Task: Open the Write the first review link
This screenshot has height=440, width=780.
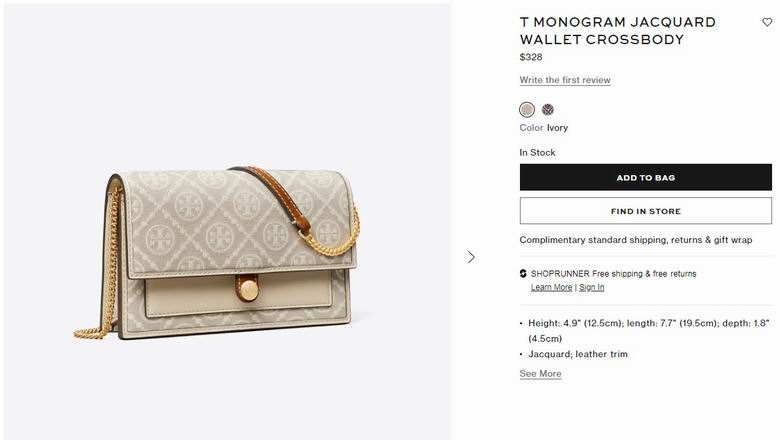Action: (x=565, y=80)
